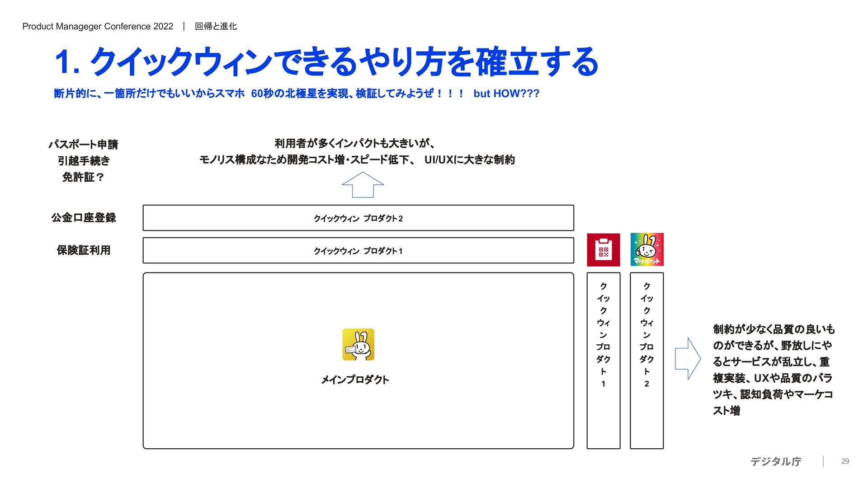Select the クイックウィン プロダクト1 horizontal bar
Screen dimensions: 868x488
pyautogui.click(x=358, y=251)
